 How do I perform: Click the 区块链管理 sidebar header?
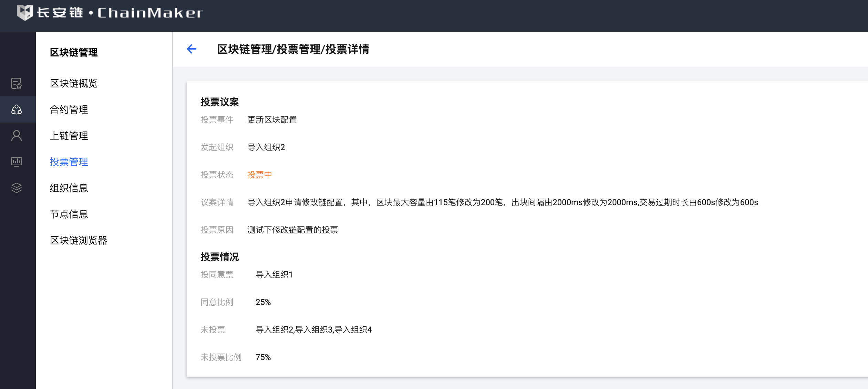tap(74, 52)
